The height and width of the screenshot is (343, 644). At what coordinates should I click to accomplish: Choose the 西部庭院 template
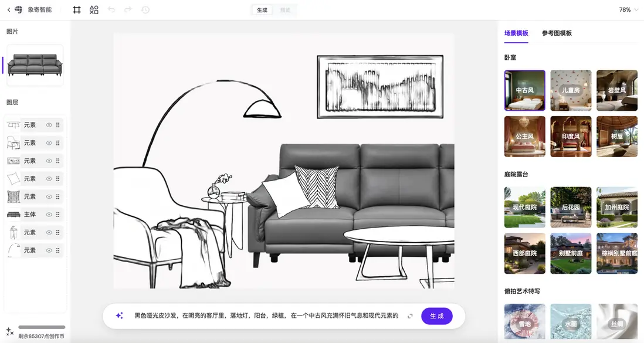click(524, 253)
